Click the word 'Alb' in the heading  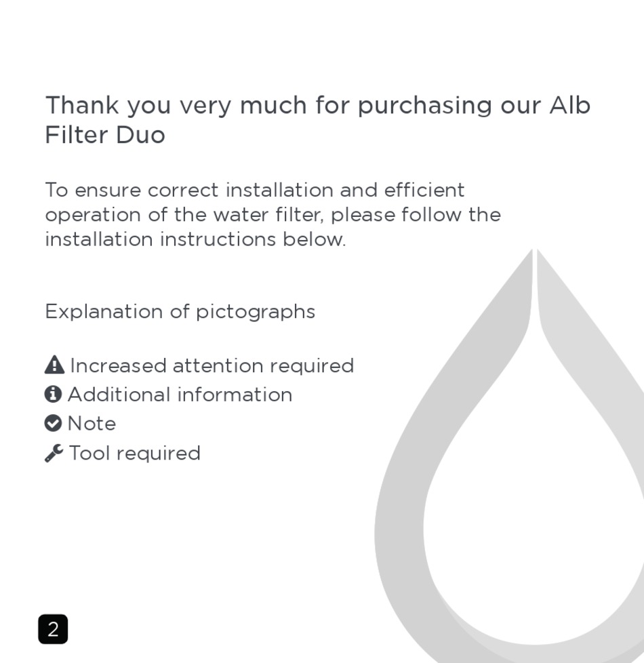tap(569, 105)
